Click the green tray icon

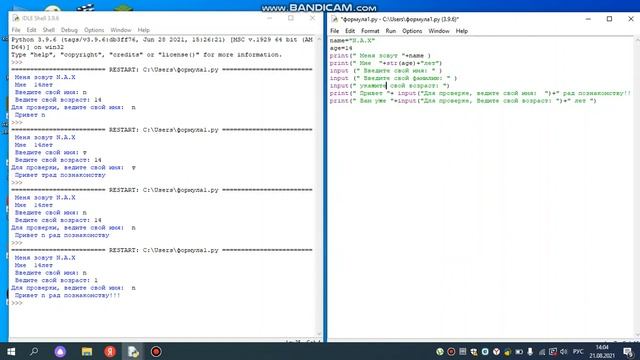(x=440, y=351)
